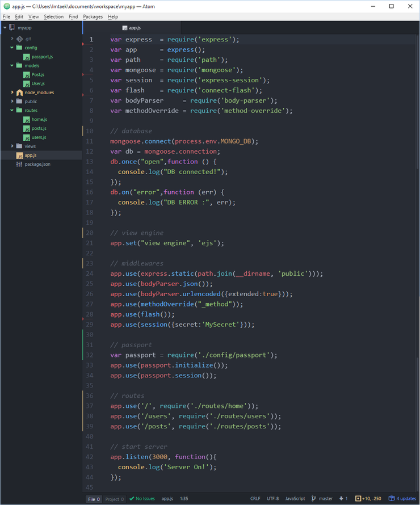420x505 pixels.
Task: Collapse the config folder
Action: (11, 47)
